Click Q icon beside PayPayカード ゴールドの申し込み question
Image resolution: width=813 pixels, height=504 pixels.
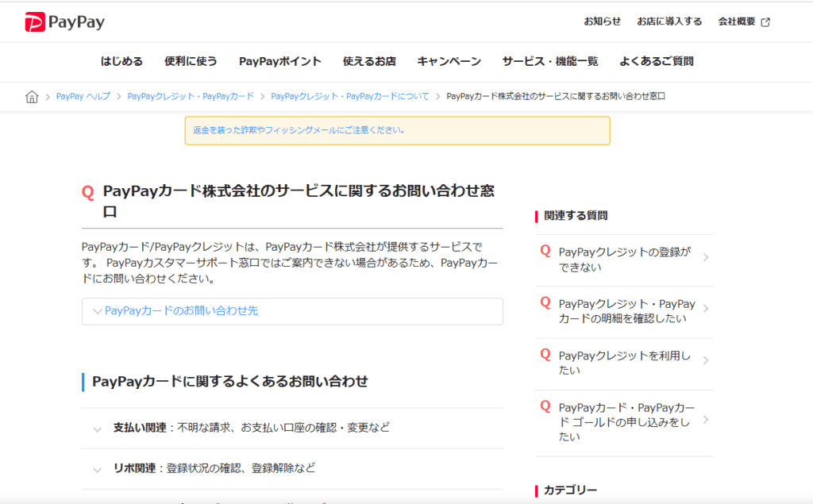point(545,406)
